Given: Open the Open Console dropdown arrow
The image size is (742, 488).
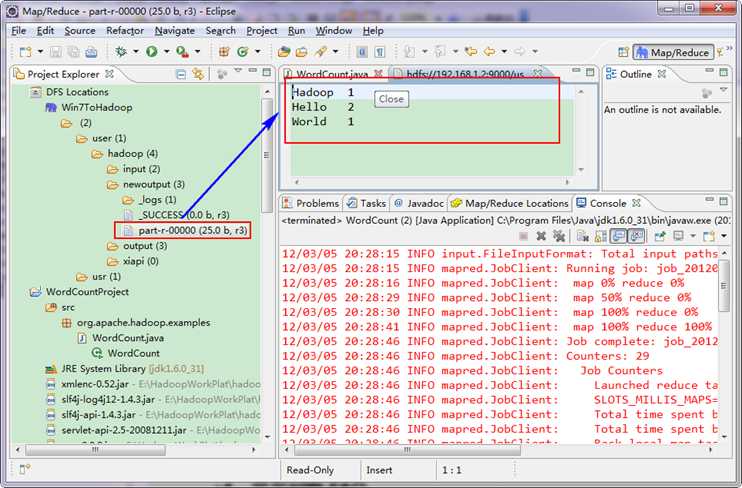Looking at the screenshot, I should (x=723, y=236).
